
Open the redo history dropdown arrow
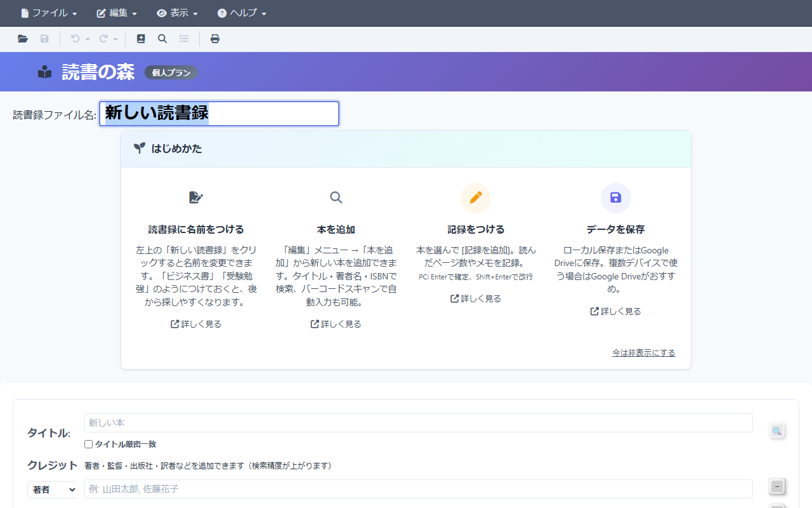(115, 39)
